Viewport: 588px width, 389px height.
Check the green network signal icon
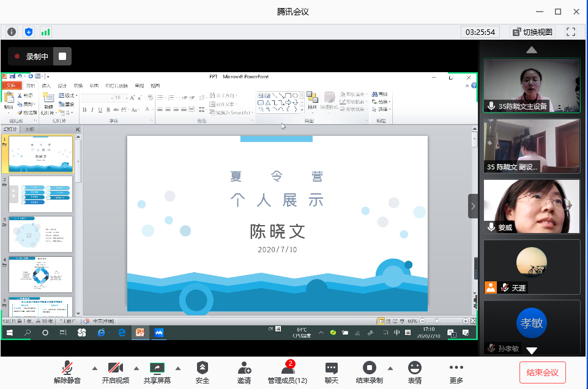point(46,32)
